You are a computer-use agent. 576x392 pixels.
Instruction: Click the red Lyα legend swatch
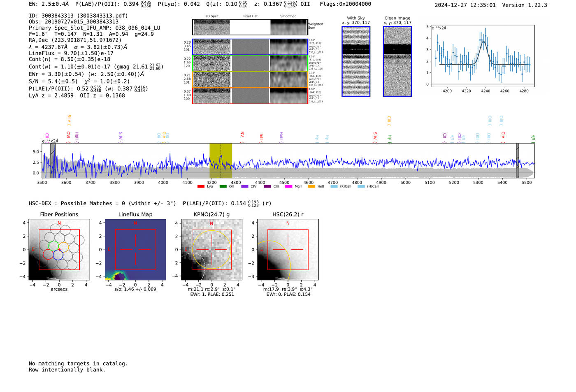pos(201,187)
